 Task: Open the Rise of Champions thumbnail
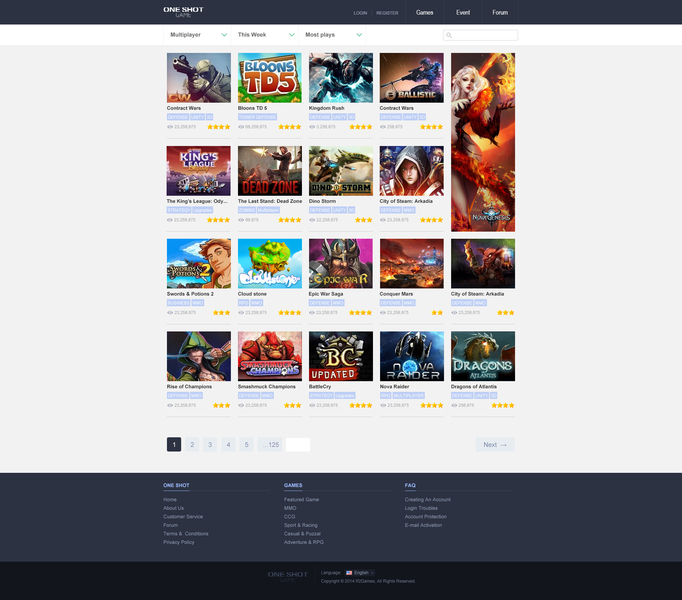click(x=199, y=356)
